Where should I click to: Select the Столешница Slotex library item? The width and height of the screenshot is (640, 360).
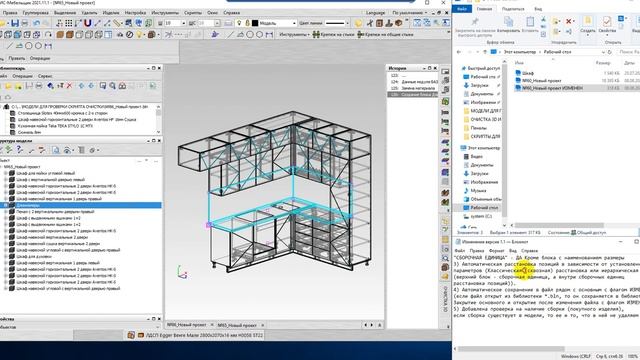[62, 113]
